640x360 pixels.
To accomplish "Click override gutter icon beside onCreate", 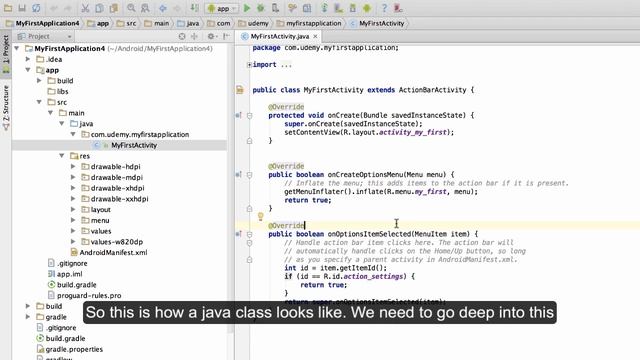I will tap(239, 116).
